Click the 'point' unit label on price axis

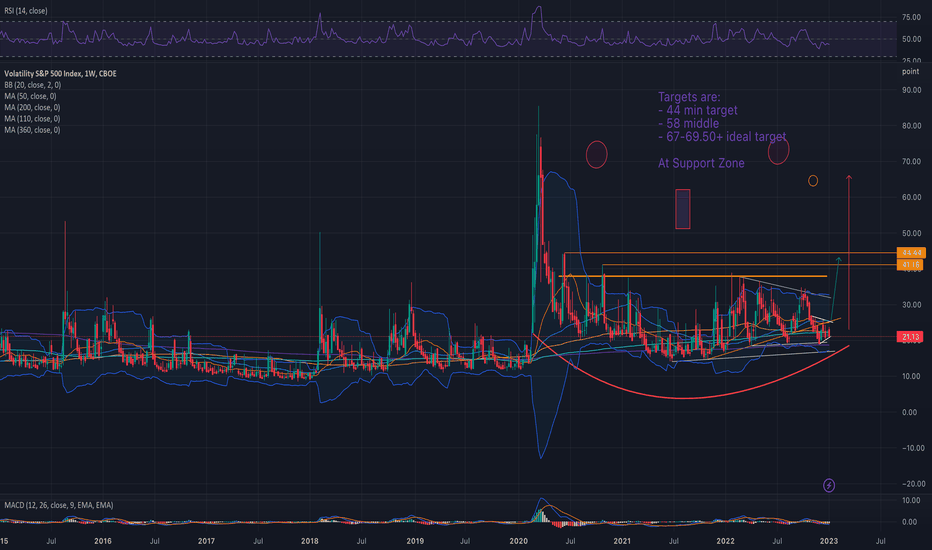[x=911, y=71]
